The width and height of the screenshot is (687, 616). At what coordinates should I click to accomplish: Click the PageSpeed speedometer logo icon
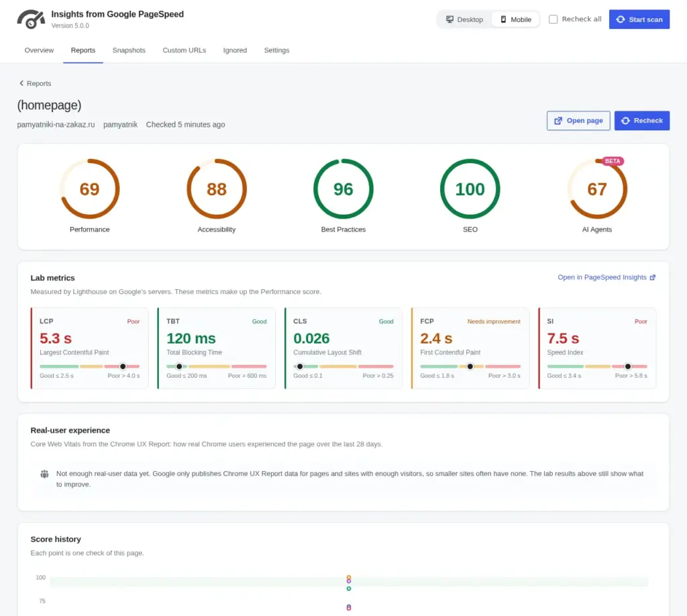click(31, 19)
